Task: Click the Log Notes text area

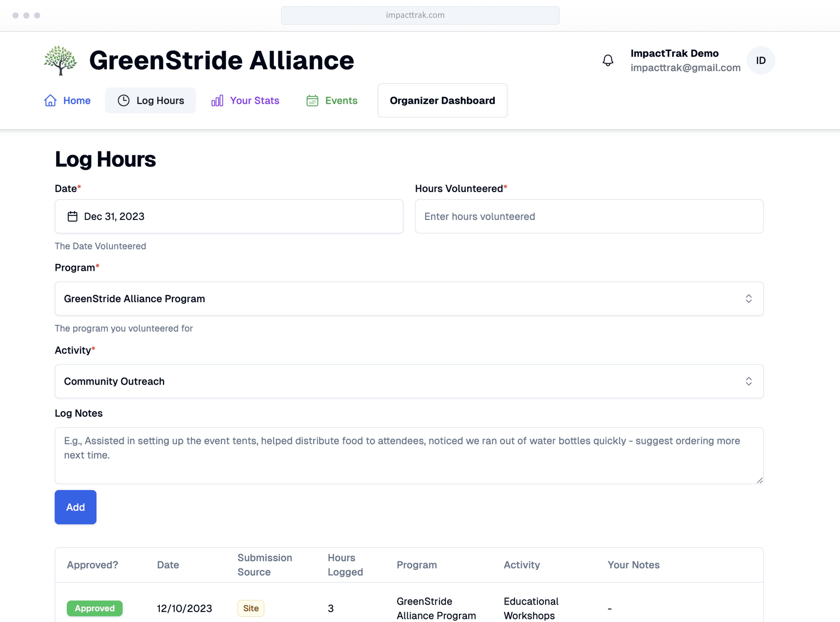Action: tap(409, 455)
